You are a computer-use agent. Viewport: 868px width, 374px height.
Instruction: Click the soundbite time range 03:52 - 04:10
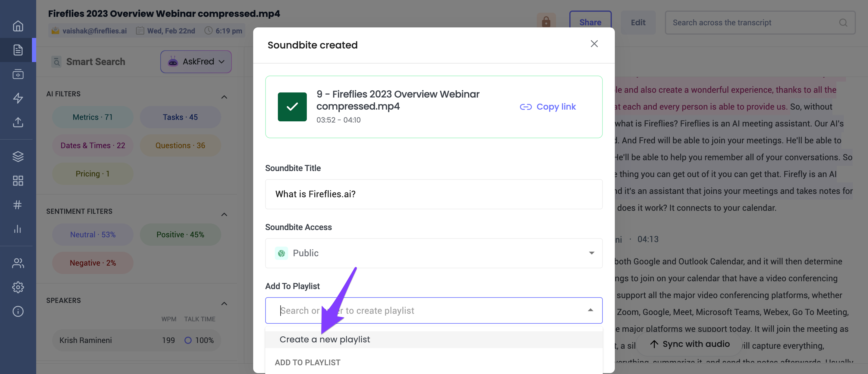(x=338, y=120)
